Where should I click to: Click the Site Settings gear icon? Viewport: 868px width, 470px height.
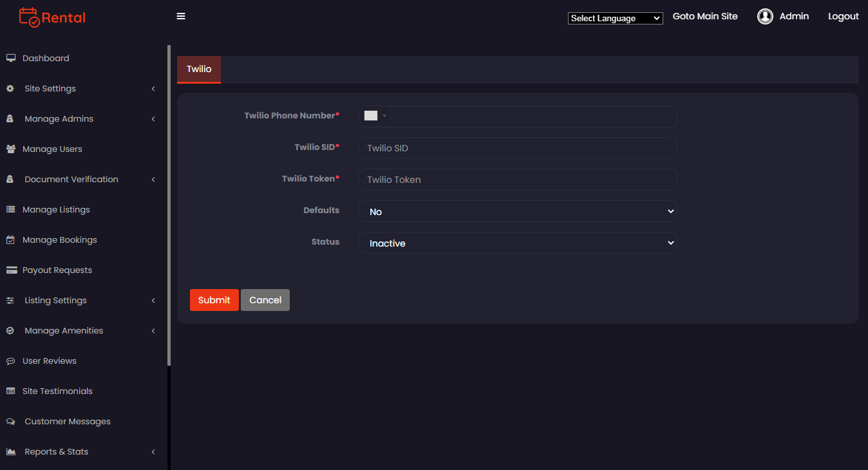10,88
